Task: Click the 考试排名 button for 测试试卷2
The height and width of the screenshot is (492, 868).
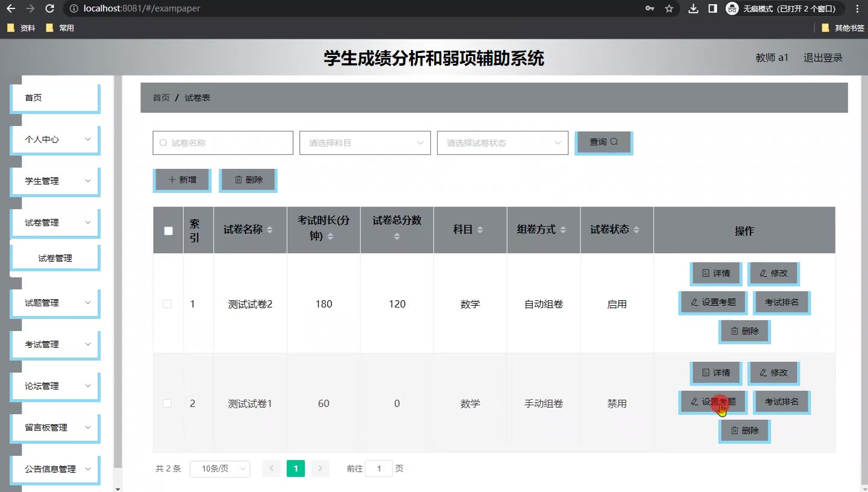Action: pyautogui.click(x=781, y=302)
